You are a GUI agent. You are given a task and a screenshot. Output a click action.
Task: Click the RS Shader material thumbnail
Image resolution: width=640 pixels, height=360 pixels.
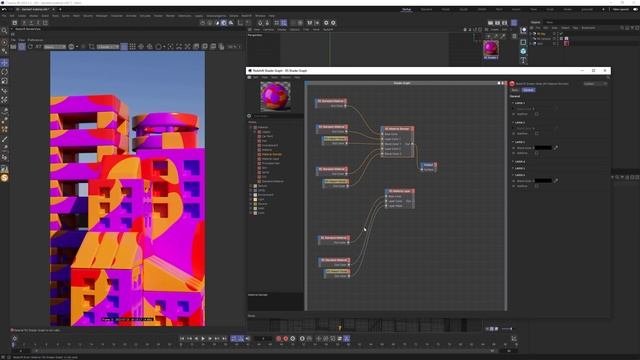point(491,48)
